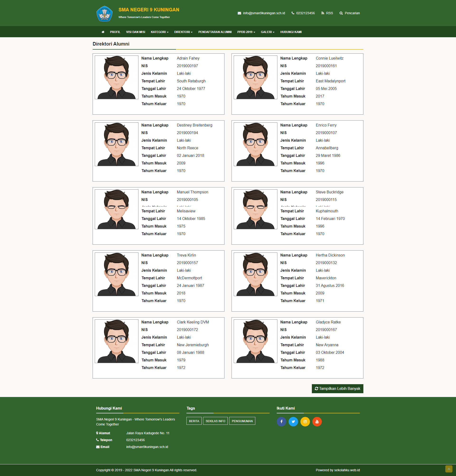Click Tampilkan Lebih Banyak button
Image resolution: width=456 pixels, height=476 pixels.
[x=337, y=389]
